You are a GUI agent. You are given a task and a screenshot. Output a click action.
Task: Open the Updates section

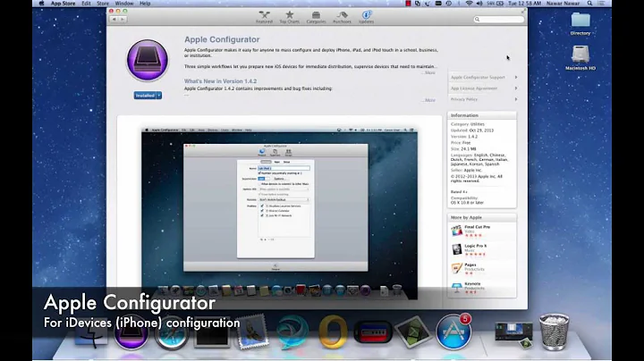(x=366, y=17)
